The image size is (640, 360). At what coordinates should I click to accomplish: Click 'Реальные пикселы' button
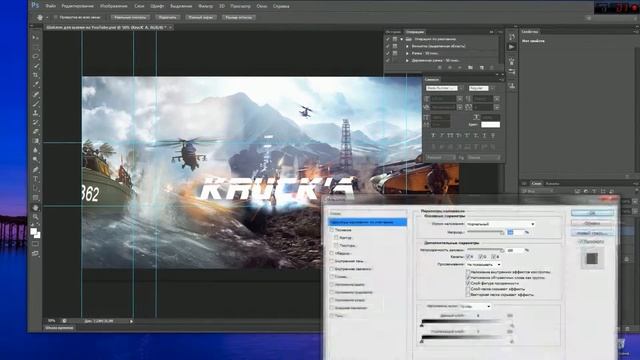pyautogui.click(x=130, y=18)
